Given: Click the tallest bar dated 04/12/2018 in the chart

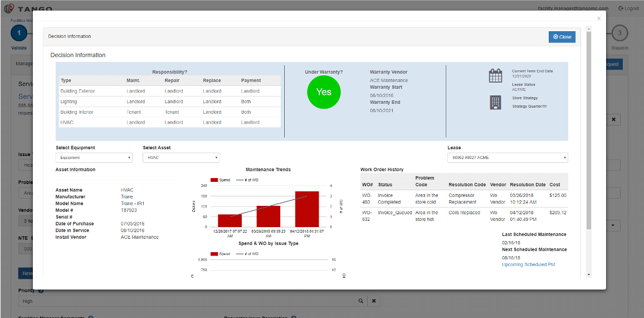Looking at the screenshot, I should tap(307, 209).
